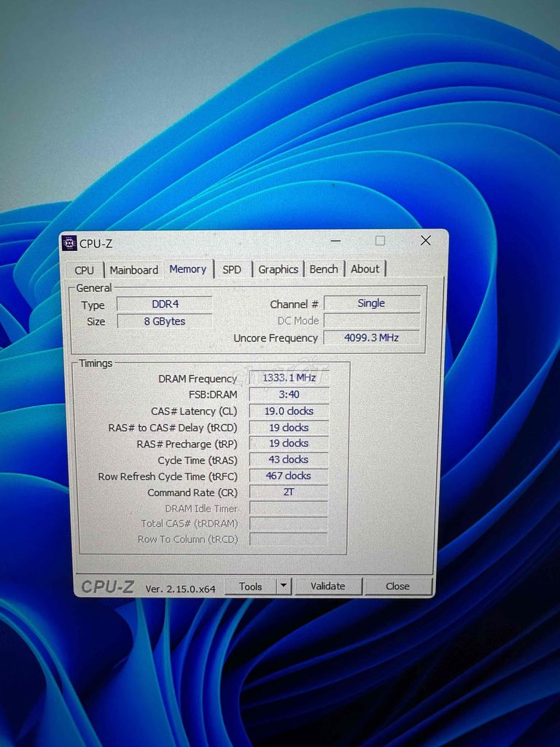Select the Memory tab
Screen dimensions: 560x747
(188, 269)
